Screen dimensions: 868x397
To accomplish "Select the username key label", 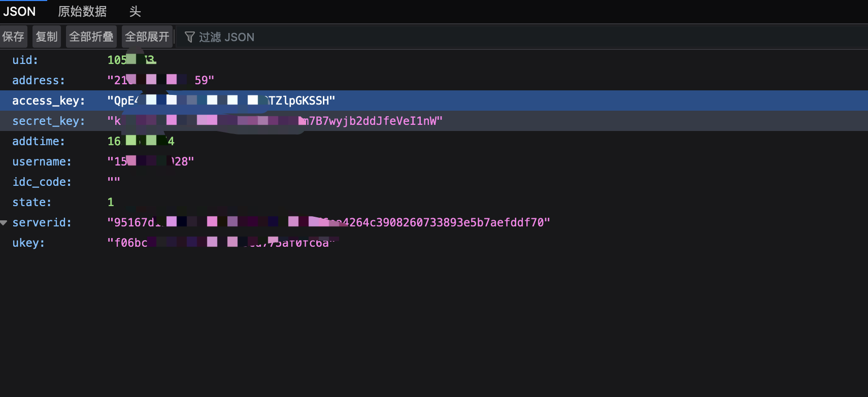I will point(42,161).
